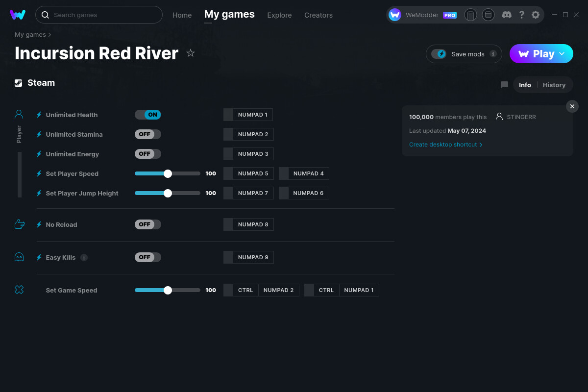The width and height of the screenshot is (588, 392).
Task: Select the Player category icon in sidebar
Action: (x=19, y=114)
